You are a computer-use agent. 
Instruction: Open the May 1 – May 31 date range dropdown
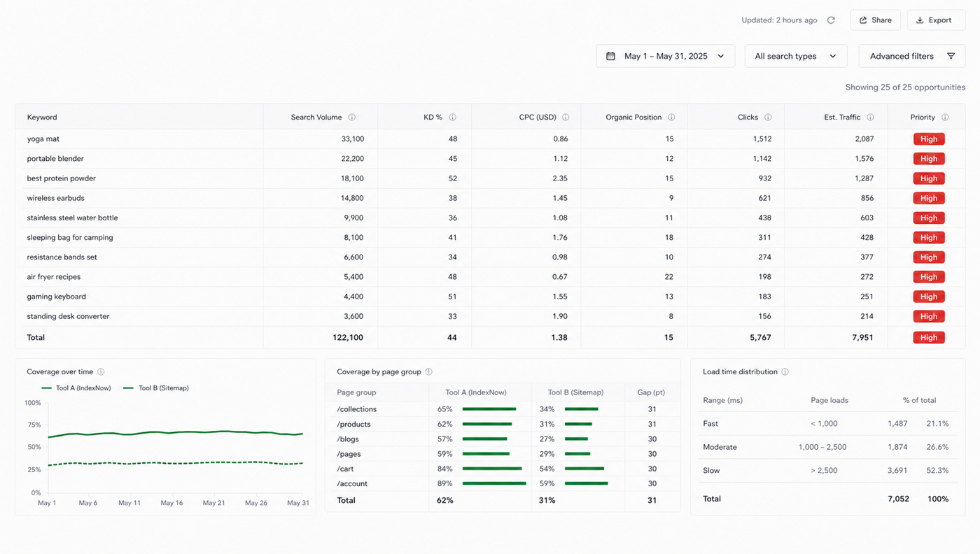click(666, 56)
